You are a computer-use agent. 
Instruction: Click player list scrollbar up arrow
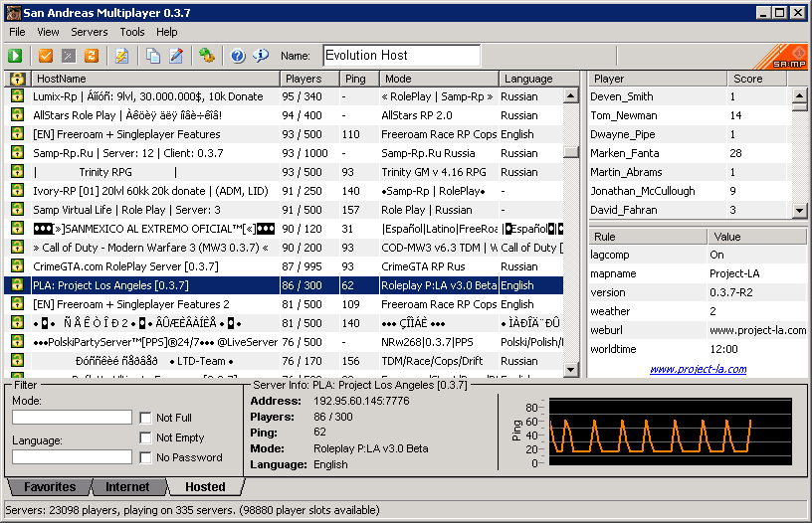coord(800,95)
